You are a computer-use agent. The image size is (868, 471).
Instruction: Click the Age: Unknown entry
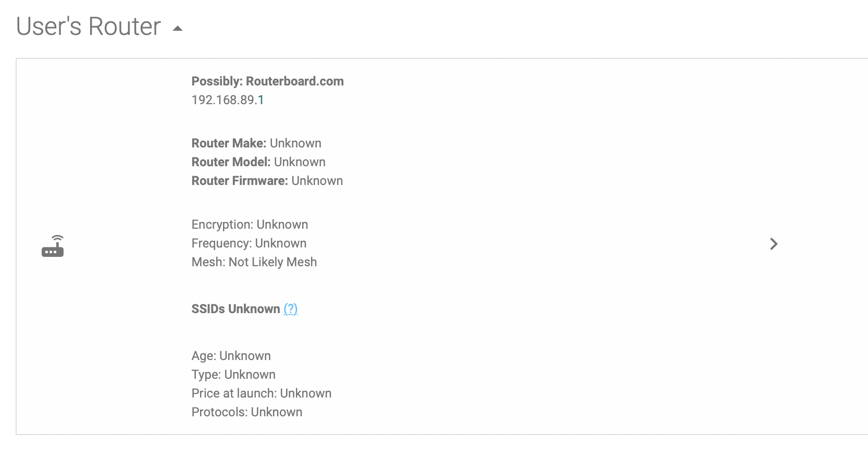click(231, 356)
